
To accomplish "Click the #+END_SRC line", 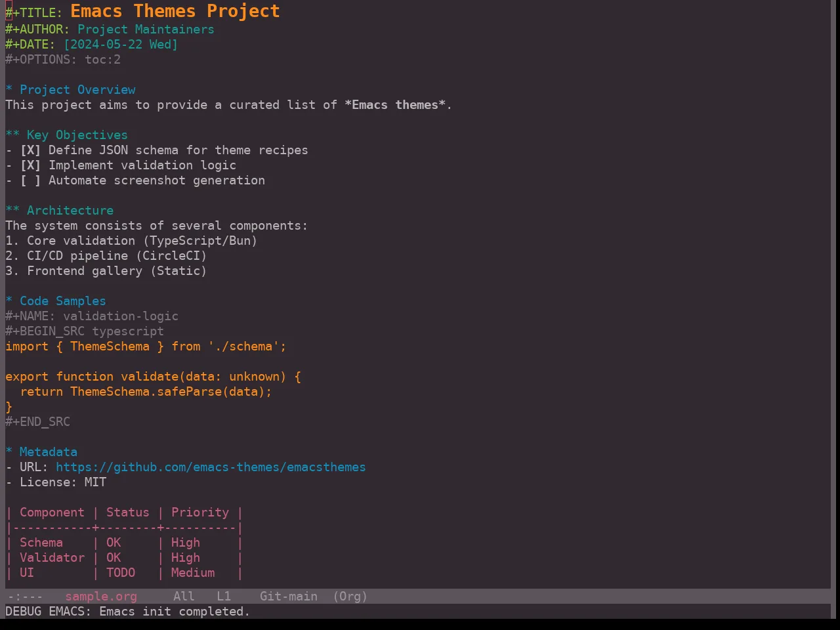I will pyautogui.click(x=37, y=422).
